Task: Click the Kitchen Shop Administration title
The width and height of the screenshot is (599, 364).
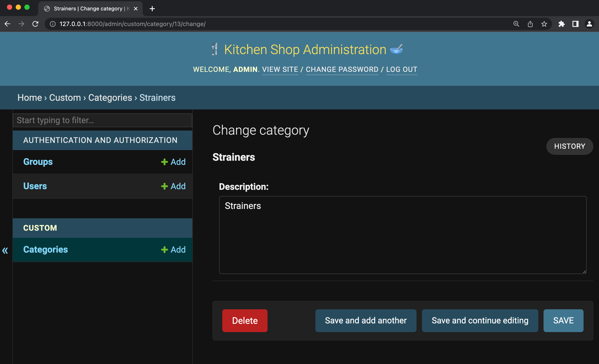Action: (x=305, y=50)
